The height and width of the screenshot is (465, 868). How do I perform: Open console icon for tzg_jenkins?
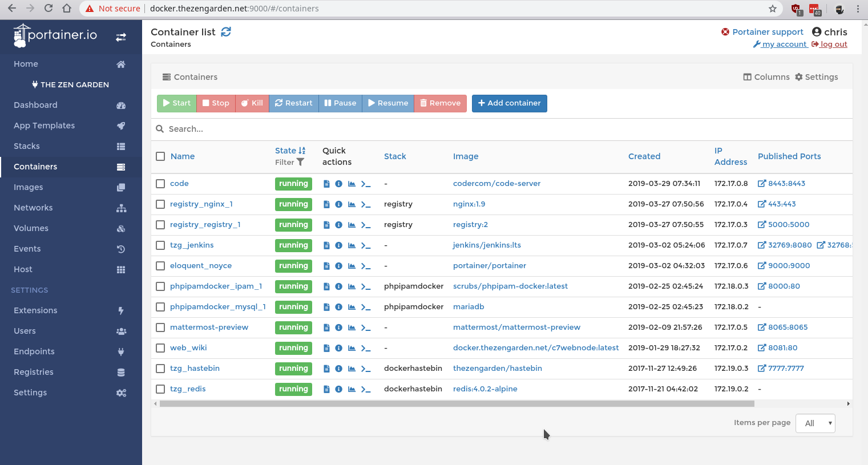(x=366, y=245)
